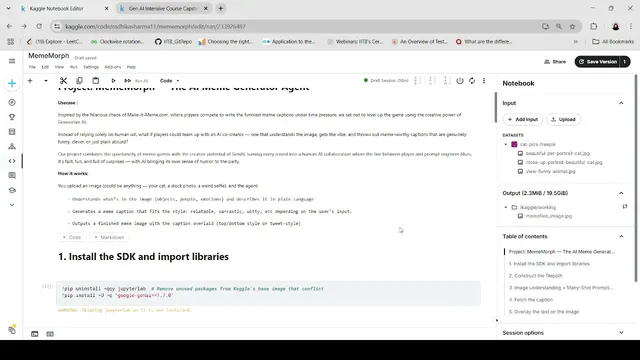Screen dimensions: 640x360
Task: Refresh the output folder listing icon
Action: (624, 207)
